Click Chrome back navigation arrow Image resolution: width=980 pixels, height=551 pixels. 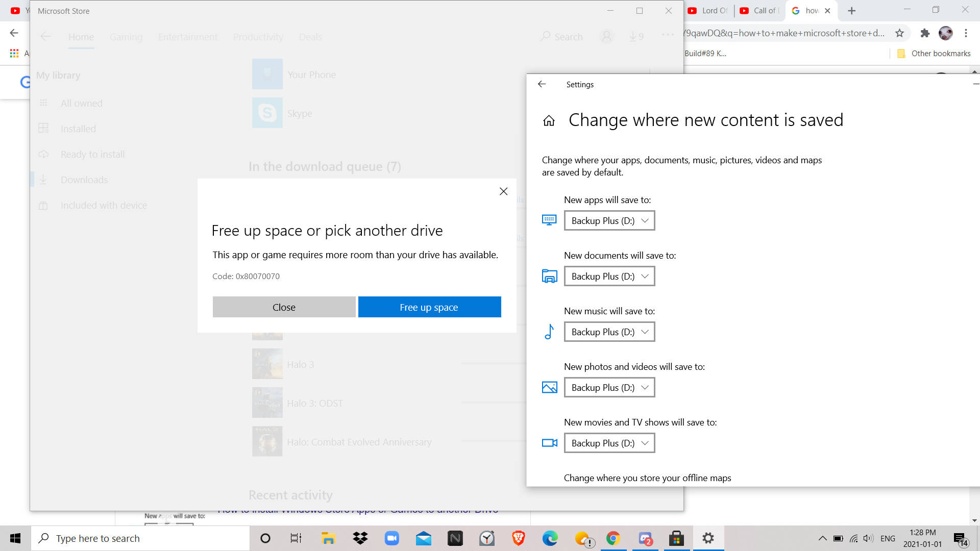click(14, 33)
